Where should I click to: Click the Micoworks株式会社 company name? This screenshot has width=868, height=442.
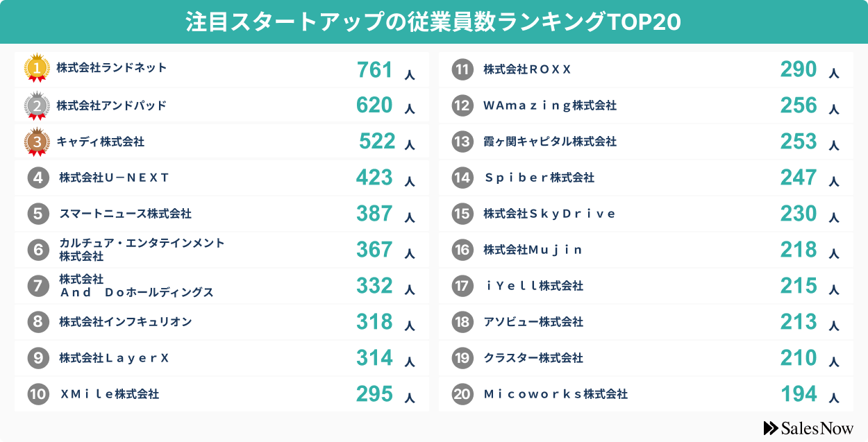tap(556, 394)
